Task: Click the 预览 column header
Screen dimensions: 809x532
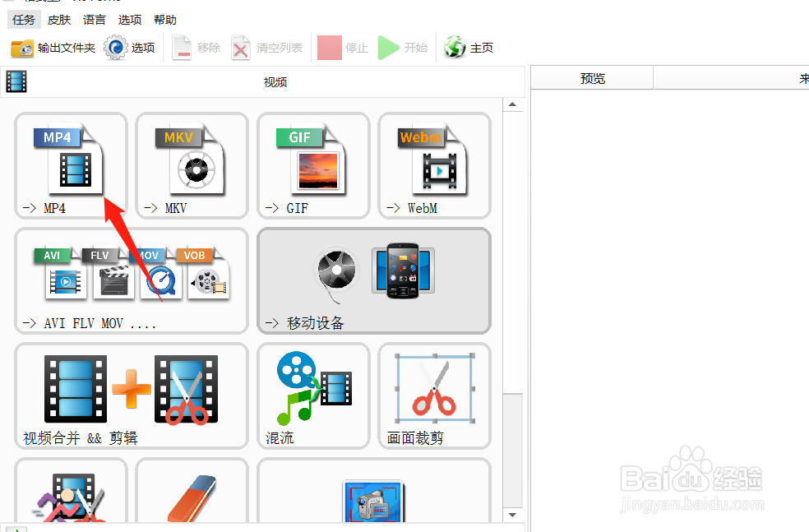Action: (592, 78)
